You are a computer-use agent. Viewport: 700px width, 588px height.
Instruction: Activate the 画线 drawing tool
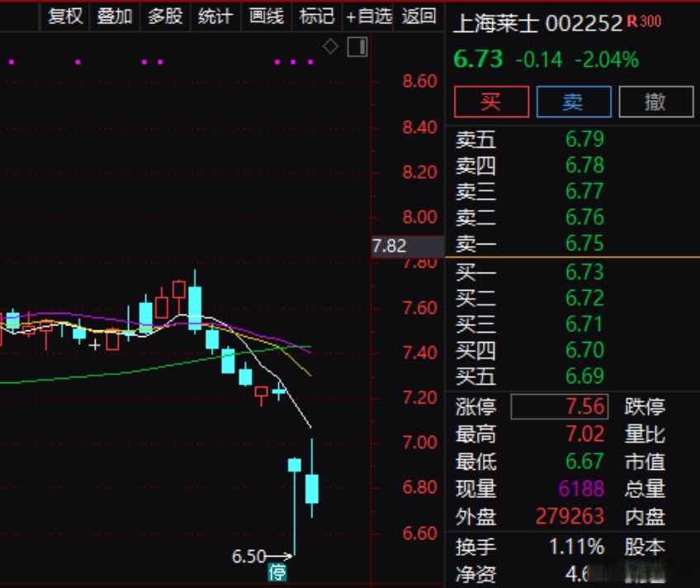267,17
